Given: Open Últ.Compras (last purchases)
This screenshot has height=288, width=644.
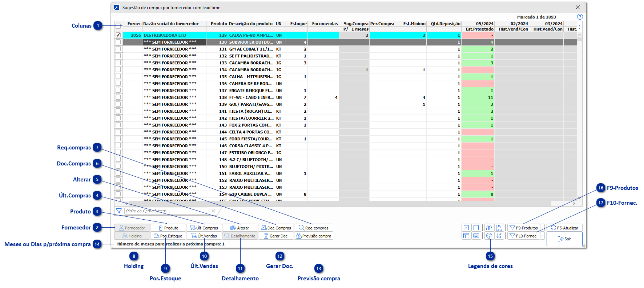Looking at the screenshot, I should coord(204,228).
